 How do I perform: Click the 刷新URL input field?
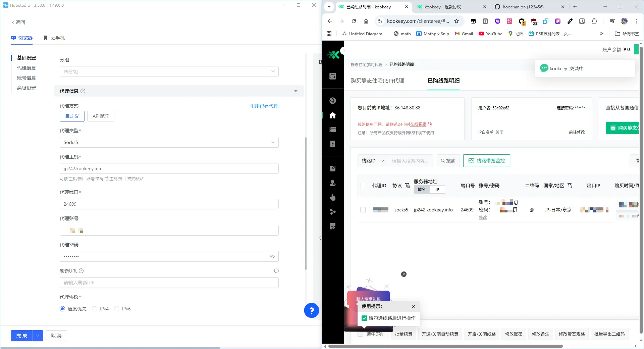(169, 283)
